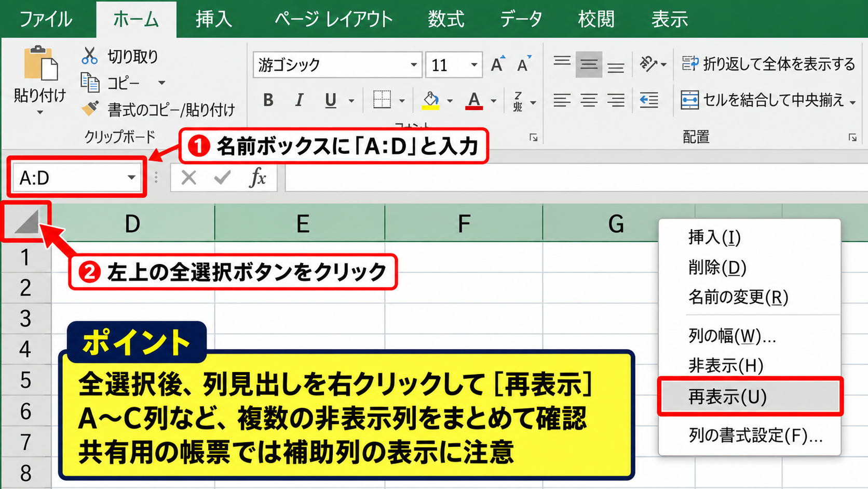Open the alignment (配置) dialog launcher
This screenshot has width=868, height=489.
tap(852, 137)
